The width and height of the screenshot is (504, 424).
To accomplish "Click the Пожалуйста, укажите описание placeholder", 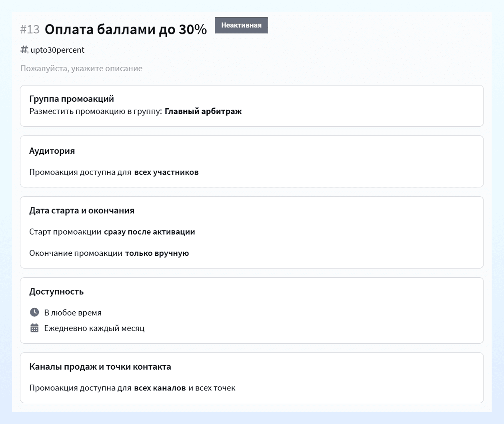I will coord(82,68).
